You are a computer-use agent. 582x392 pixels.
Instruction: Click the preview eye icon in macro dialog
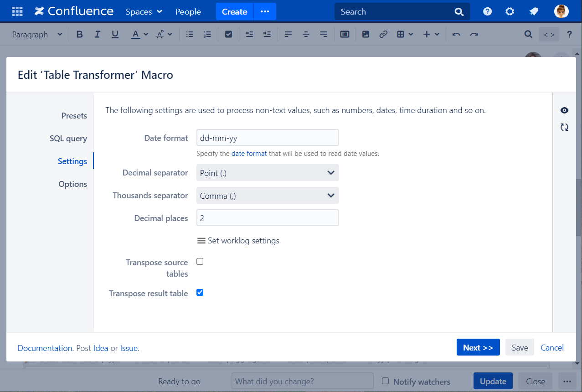point(564,110)
